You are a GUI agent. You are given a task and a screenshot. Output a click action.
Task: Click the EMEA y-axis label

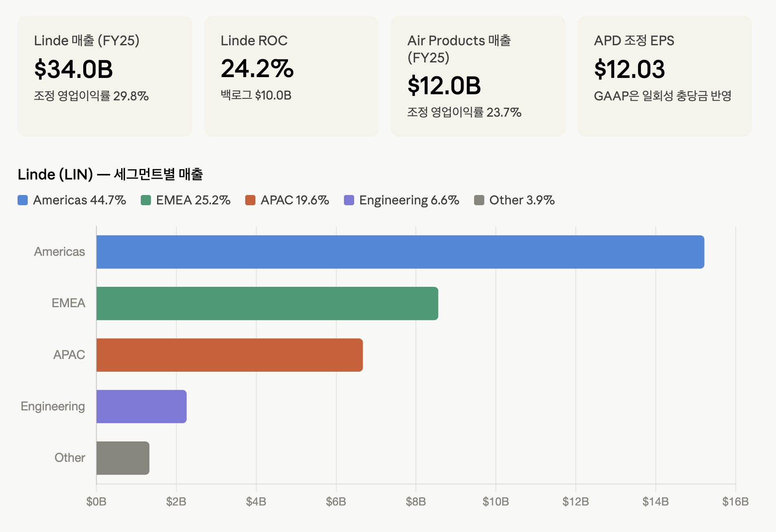(69, 303)
